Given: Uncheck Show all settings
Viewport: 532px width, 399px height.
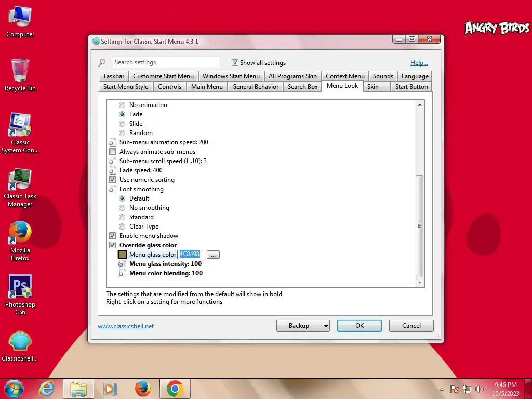Looking at the screenshot, I should 235,62.
